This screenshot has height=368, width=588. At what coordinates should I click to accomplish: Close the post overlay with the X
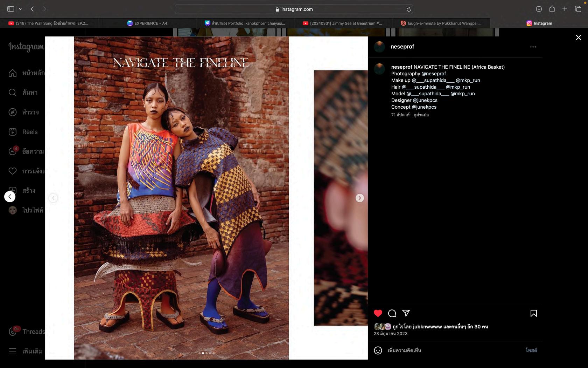point(578,38)
